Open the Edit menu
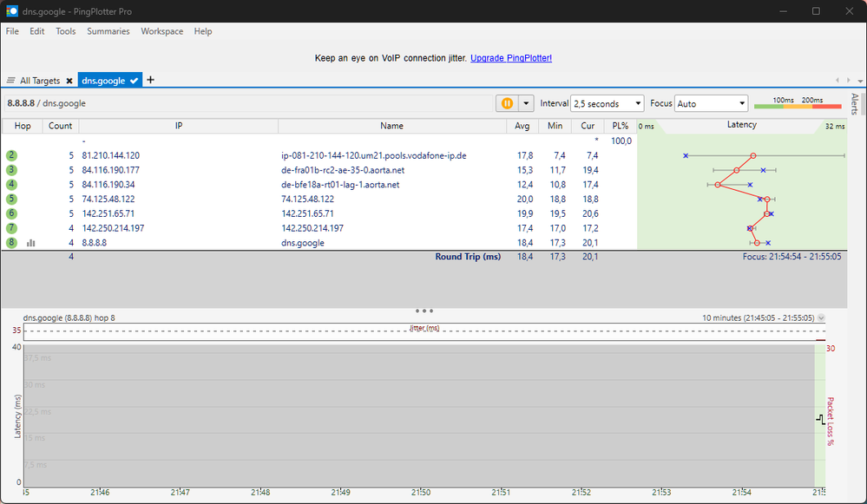 tap(37, 31)
